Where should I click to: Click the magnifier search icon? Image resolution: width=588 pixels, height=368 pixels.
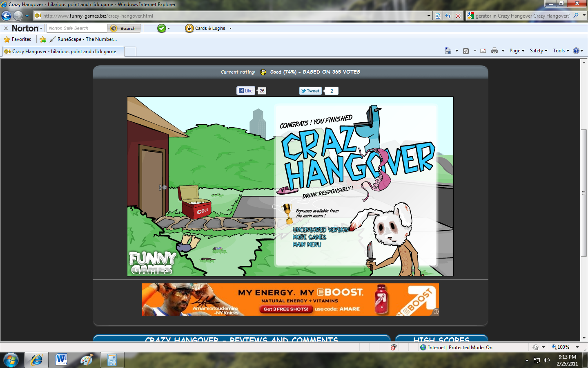pyautogui.click(x=576, y=16)
